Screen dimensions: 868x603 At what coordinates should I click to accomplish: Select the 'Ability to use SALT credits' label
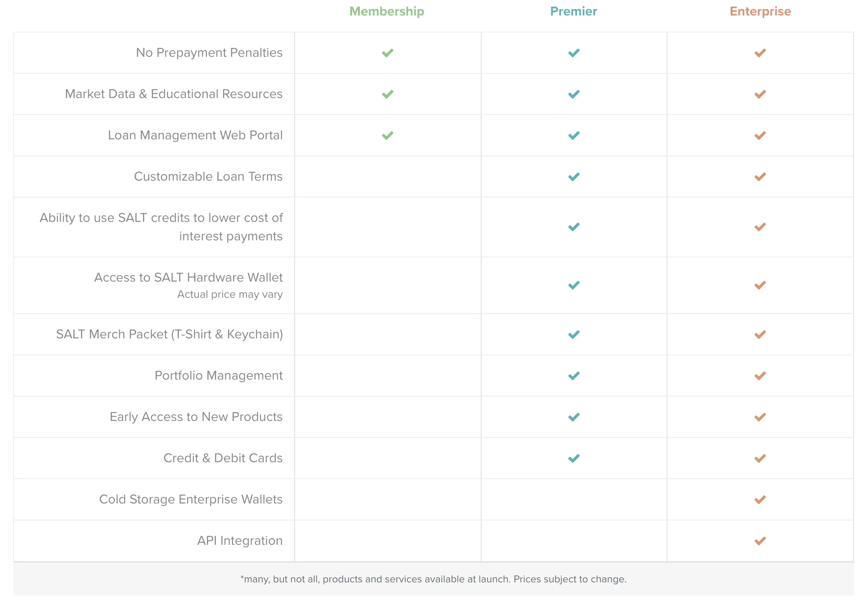(x=161, y=227)
